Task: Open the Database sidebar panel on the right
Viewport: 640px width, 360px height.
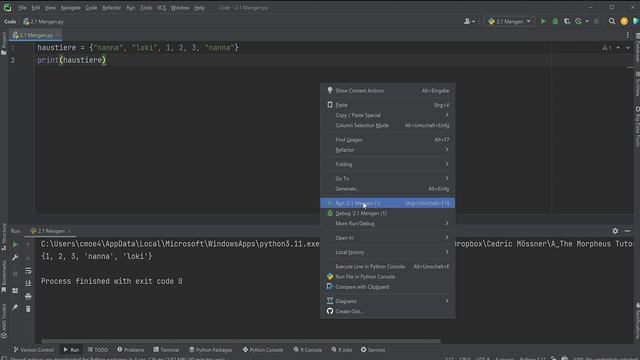Action: [637, 48]
